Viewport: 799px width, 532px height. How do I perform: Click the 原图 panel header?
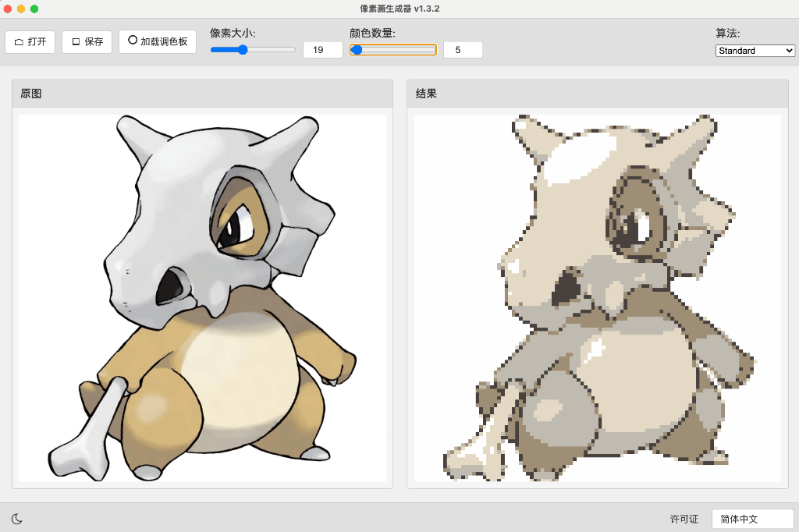(202, 94)
